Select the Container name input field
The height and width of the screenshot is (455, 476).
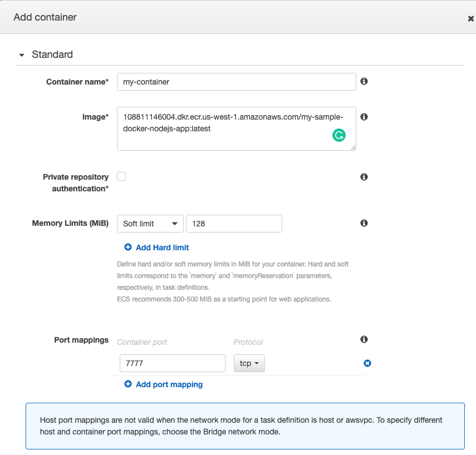coord(236,81)
